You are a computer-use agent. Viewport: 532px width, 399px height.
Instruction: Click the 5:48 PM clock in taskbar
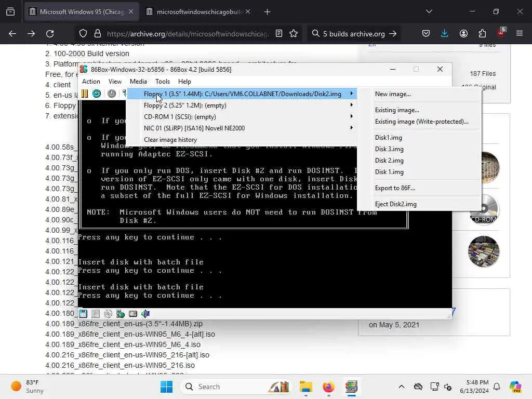click(474, 387)
